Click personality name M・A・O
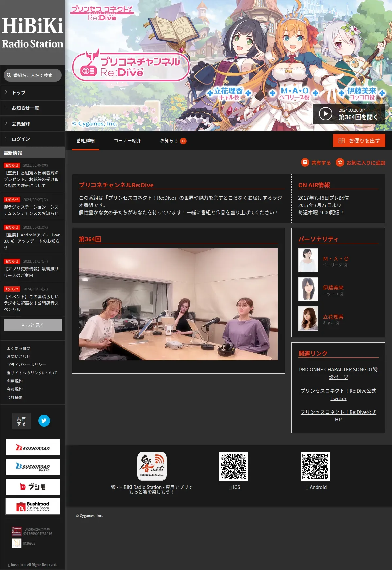Viewport: 392px width, 570px height. click(x=336, y=259)
